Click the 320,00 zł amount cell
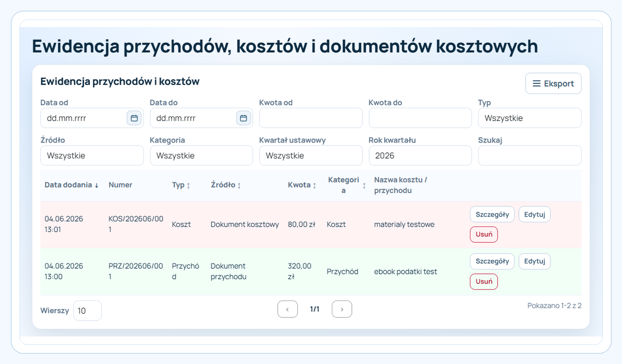The width and height of the screenshot is (622, 364). click(x=300, y=271)
